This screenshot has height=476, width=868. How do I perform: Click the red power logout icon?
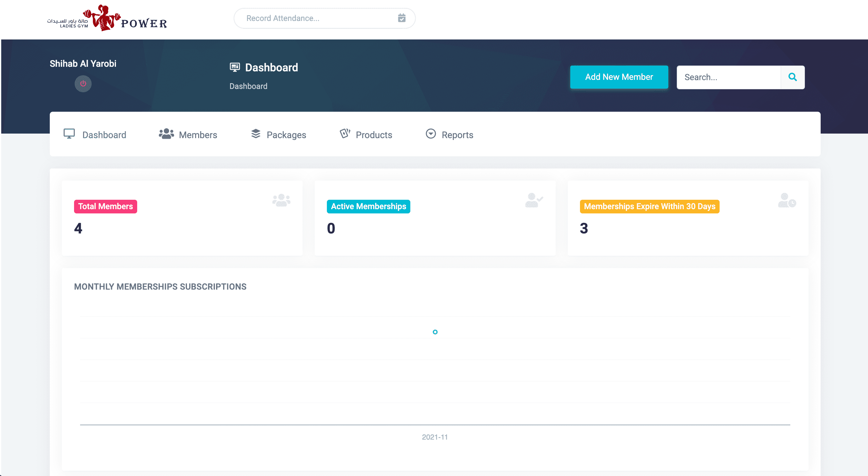click(83, 83)
